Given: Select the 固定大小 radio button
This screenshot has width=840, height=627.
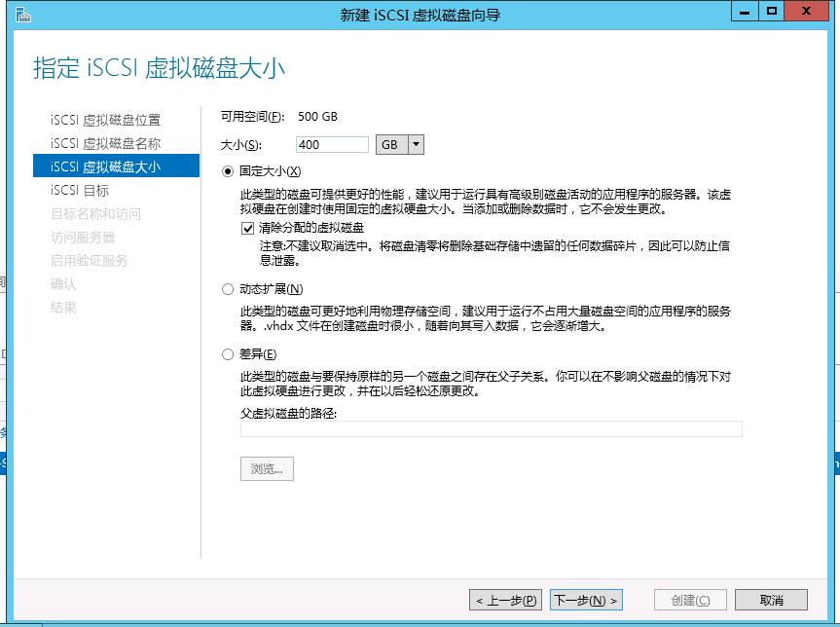Looking at the screenshot, I should point(228,171).
